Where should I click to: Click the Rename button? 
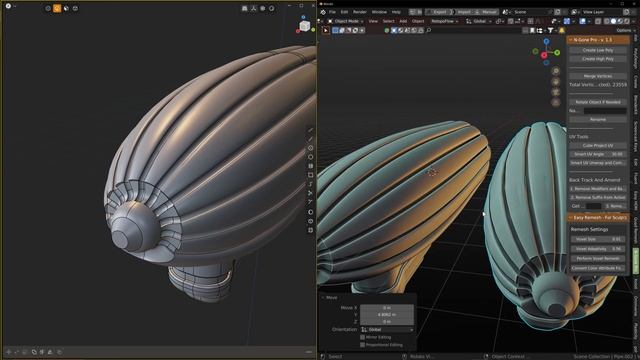tap(598, 120)
